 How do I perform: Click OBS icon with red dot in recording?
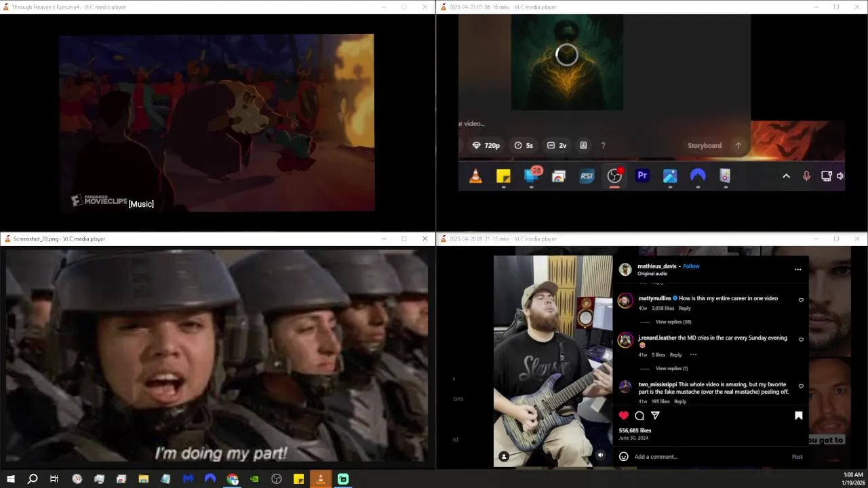614,176
